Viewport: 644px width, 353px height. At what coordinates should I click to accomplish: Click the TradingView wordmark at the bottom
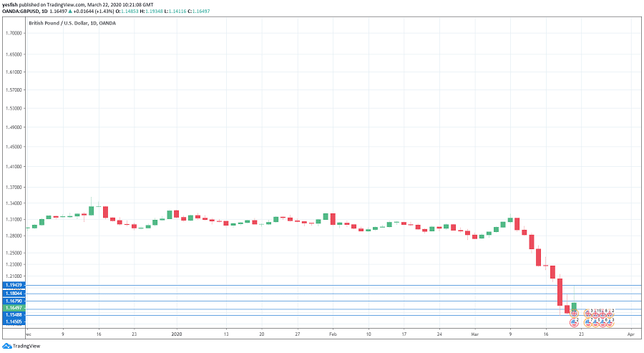point(26,346)
